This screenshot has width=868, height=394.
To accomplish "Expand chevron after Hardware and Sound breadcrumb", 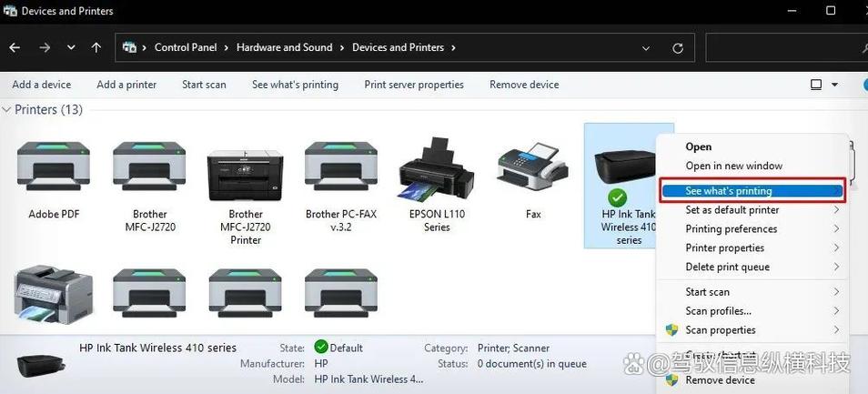I will click(x=342, y=48).
